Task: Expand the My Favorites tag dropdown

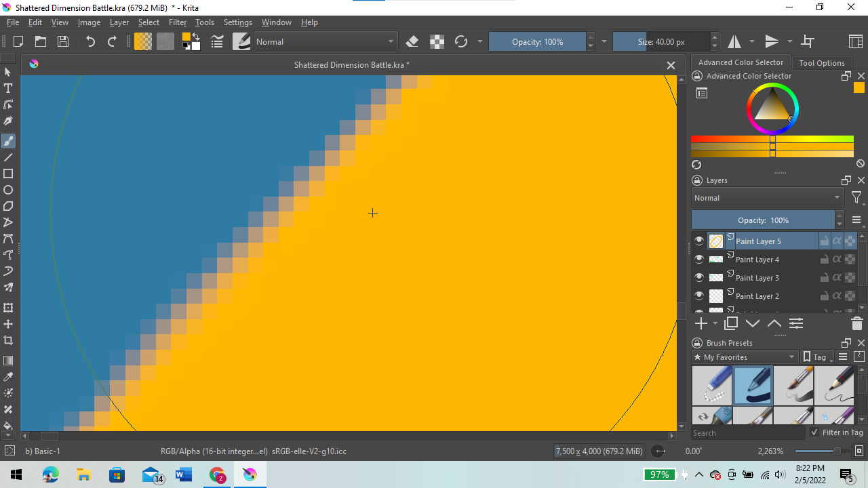Action: click(x=745, y=357)
